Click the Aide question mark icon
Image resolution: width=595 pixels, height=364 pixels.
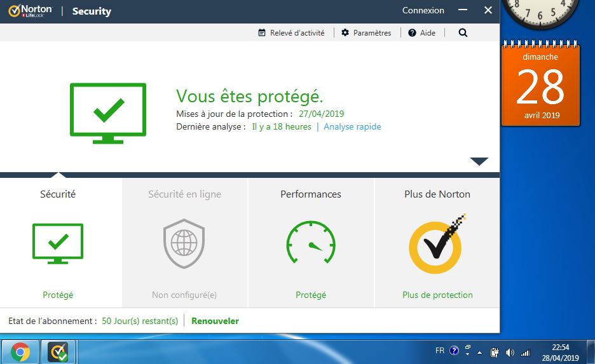pos(412,32)
